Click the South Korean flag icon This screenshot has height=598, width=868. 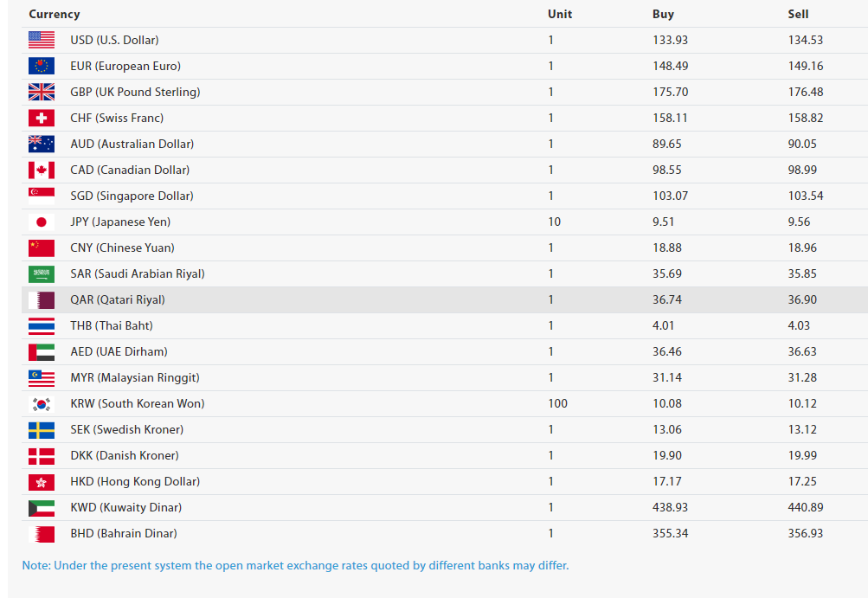click(x=42, y=403)
